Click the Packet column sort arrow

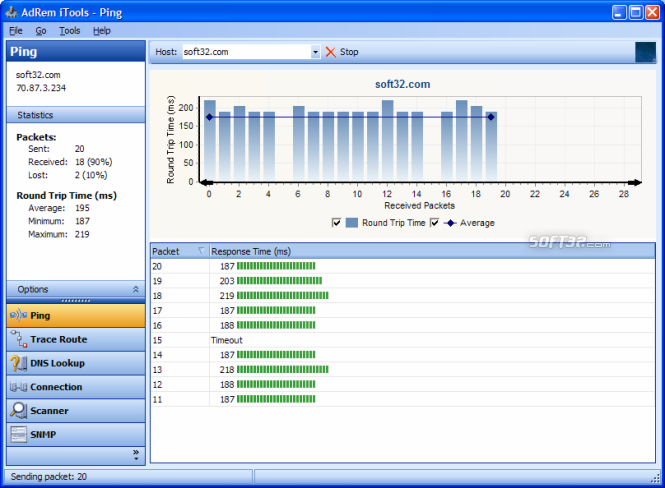point(201,251)
